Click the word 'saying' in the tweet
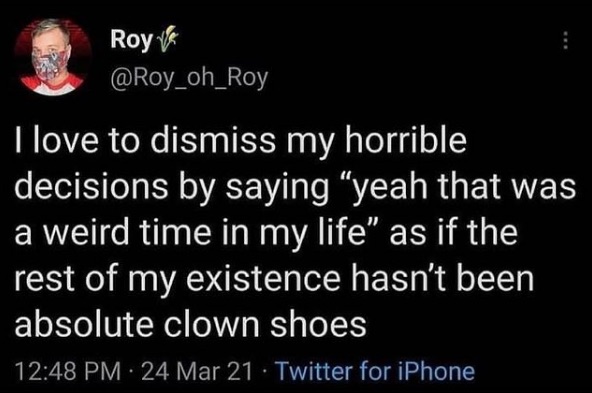Viewport: 592px width, 393px height. pos(278,189)
